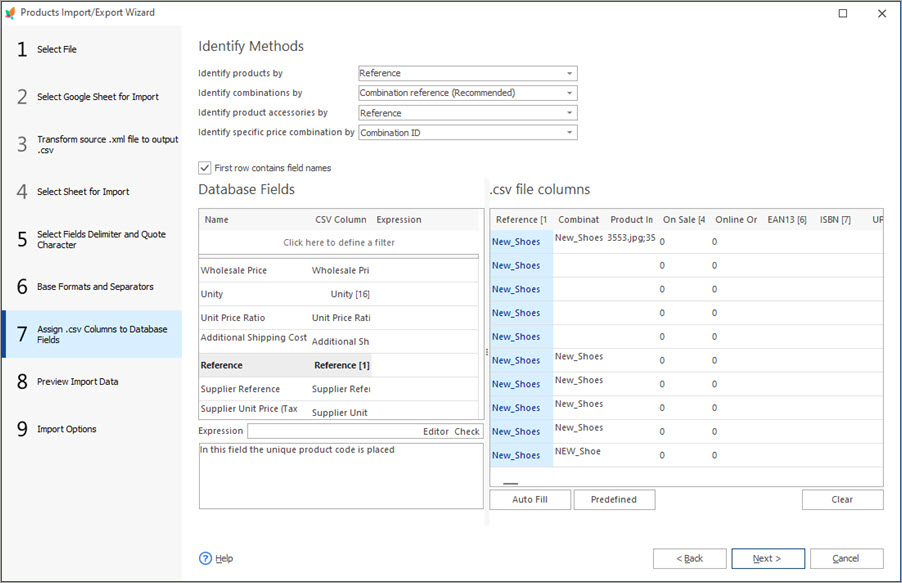Click the Reference [1] csv column header
The height and width of the screenshot is (583, 902).
coord(521,219)
